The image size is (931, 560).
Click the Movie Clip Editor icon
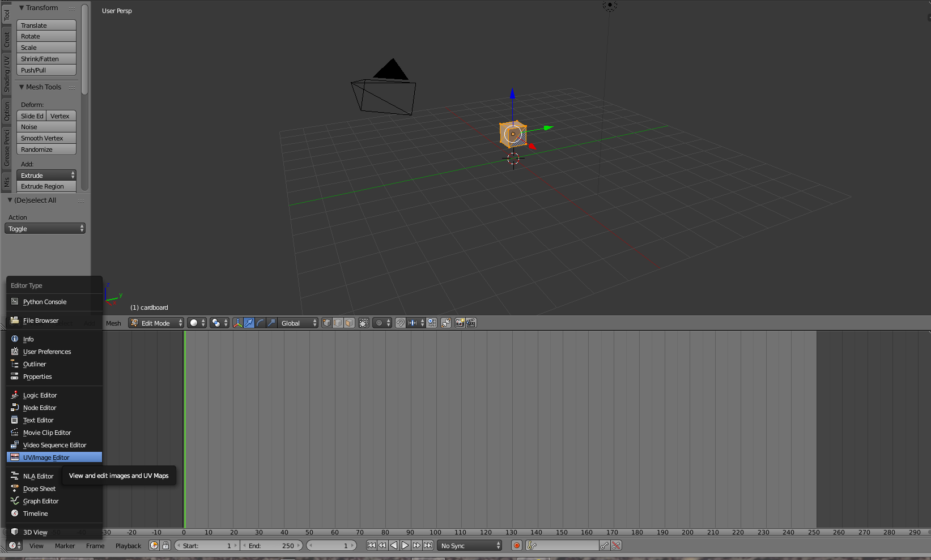point(15,433)
